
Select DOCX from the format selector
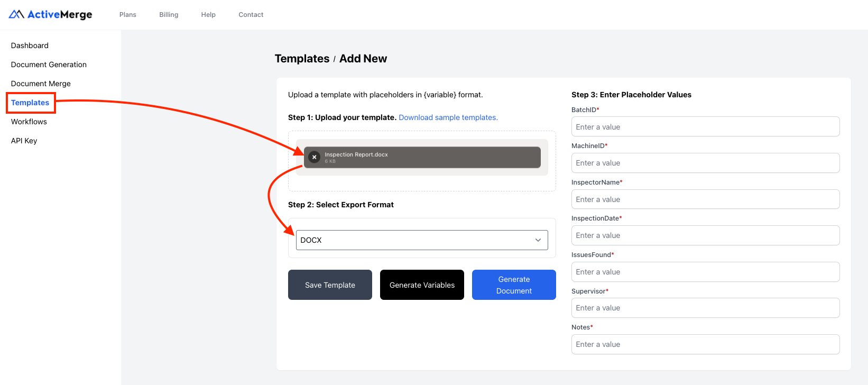coord(421,240)
